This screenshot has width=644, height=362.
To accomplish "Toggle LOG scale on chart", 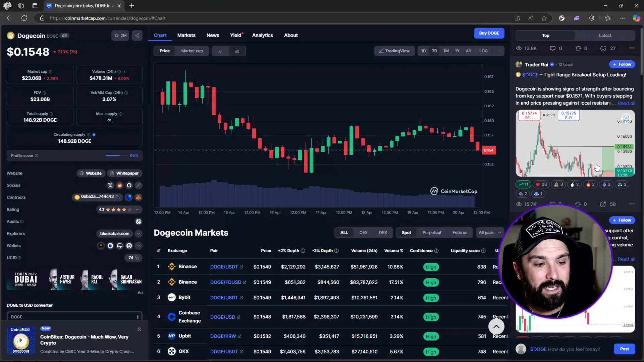I will coord(483,51).
